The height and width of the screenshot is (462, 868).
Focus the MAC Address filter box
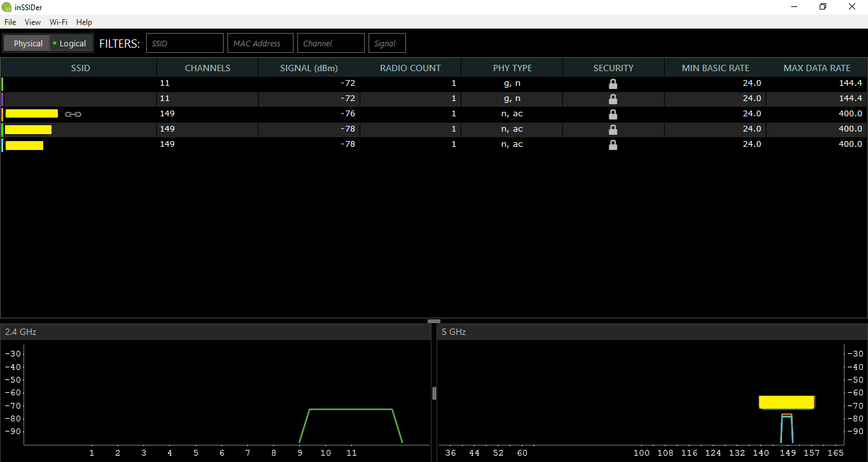tap(261, 43)
